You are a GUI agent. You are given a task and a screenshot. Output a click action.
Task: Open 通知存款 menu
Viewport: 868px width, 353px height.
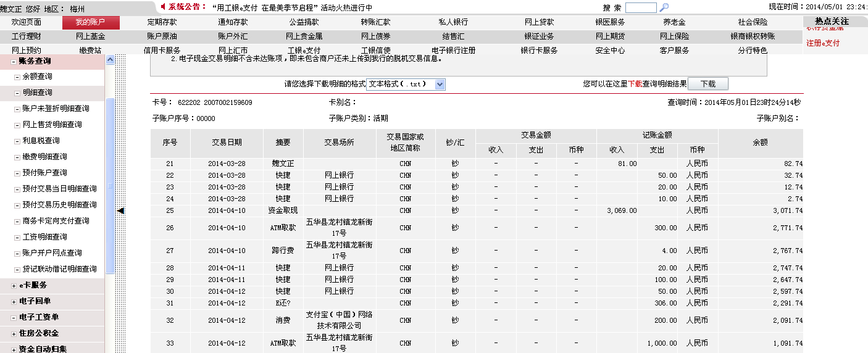pyautogui.click(x=233, y=22)
